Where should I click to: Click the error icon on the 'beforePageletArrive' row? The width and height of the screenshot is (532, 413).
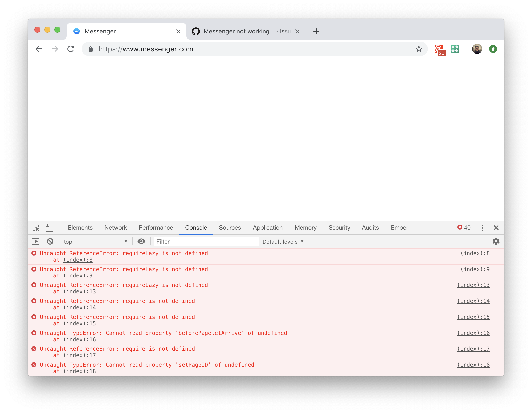(34, 333)
